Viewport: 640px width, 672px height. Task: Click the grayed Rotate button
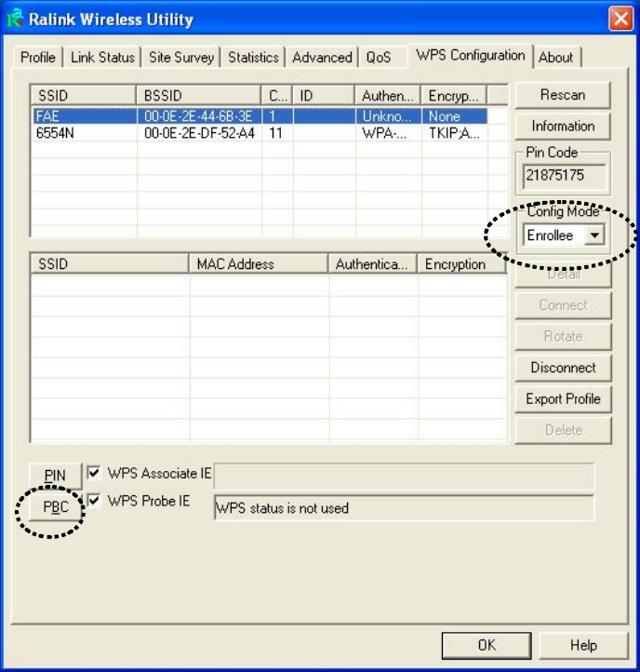coord(563,336)
